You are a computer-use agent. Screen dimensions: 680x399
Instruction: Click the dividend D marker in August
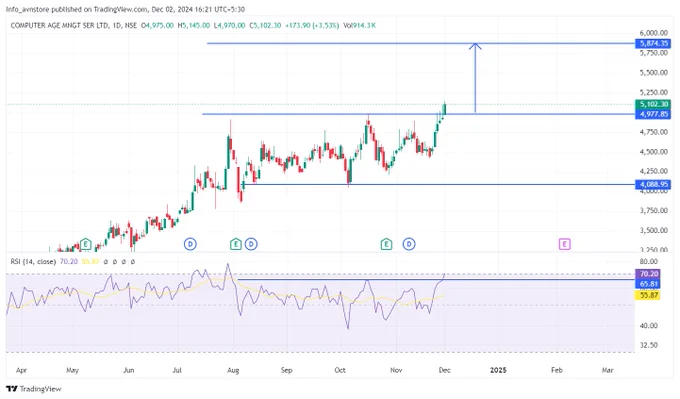point(251,244)
